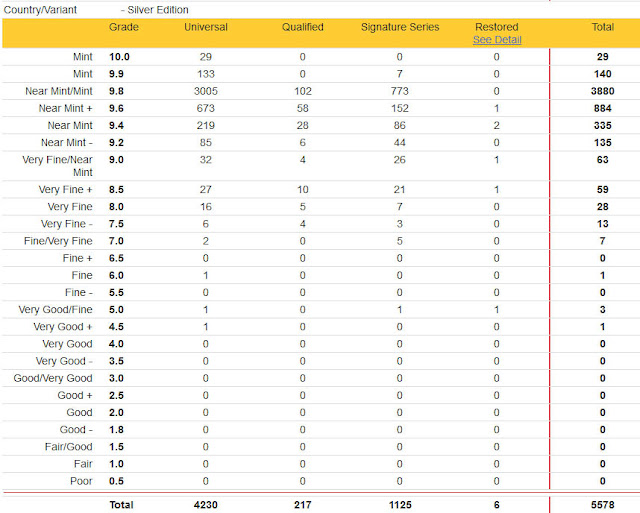The image size is (640, 513).
Task: Select total 13 for grade 7.5
Action: coord(602,224)
